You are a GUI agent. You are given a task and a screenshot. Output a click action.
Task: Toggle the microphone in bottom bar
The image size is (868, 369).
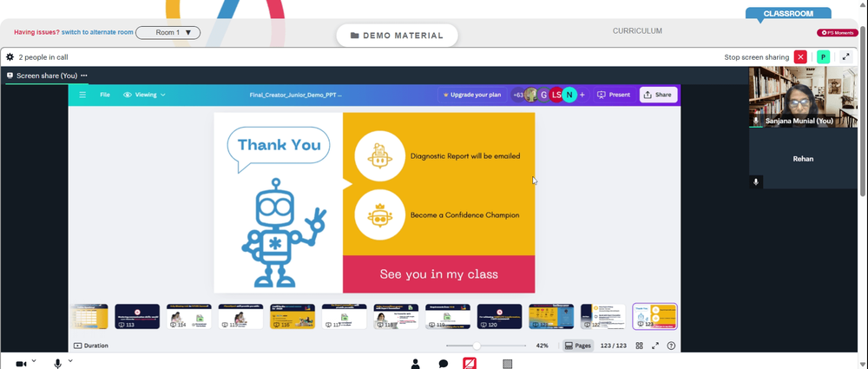pos(57,364)
